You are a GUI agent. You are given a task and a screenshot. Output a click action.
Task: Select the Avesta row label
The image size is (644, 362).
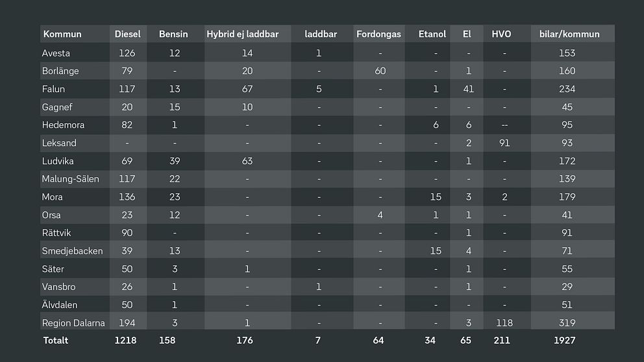pyautogui.click(x=56, y=53)
